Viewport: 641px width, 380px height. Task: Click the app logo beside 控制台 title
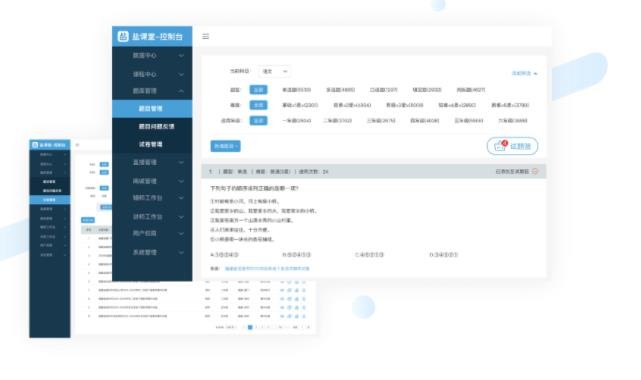tap(123, 36)
